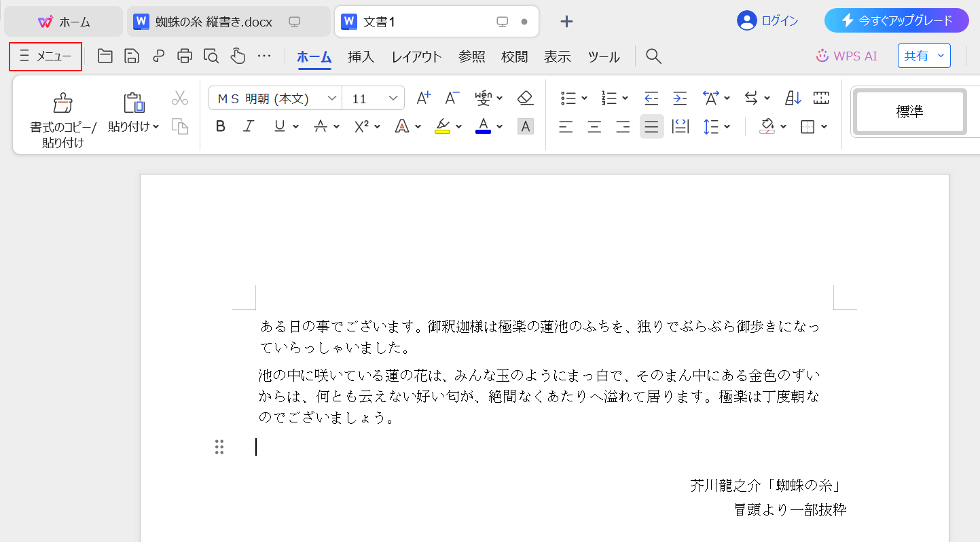980x542 pixels.
Task: Click 今すぐアップグレード upgrade button
Action: pyautogui.click(x=896, y=20)
